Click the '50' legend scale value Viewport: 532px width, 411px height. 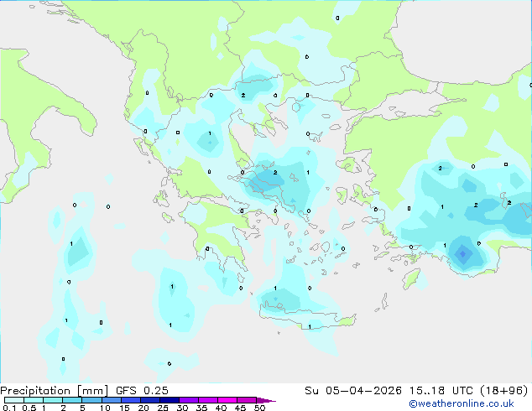pos(259,408)
